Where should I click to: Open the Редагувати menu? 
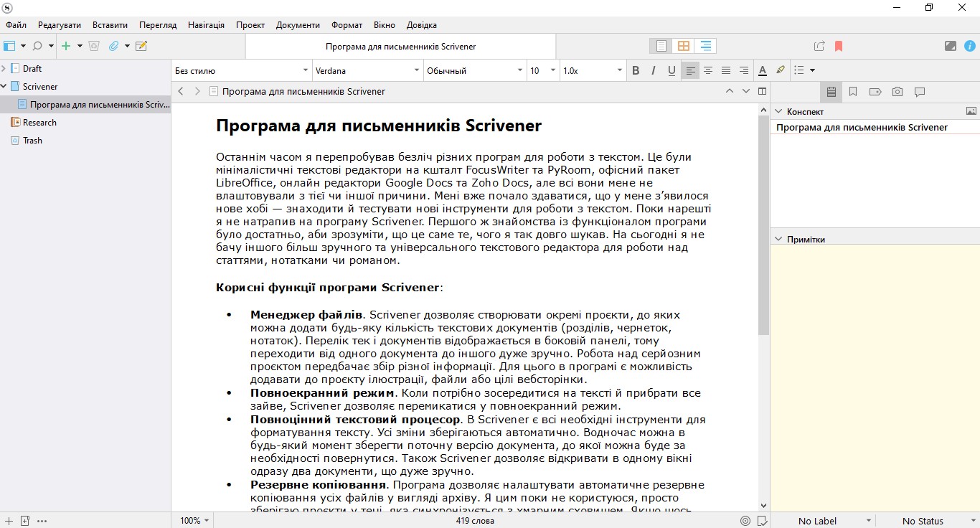click(x=60, y=25)
